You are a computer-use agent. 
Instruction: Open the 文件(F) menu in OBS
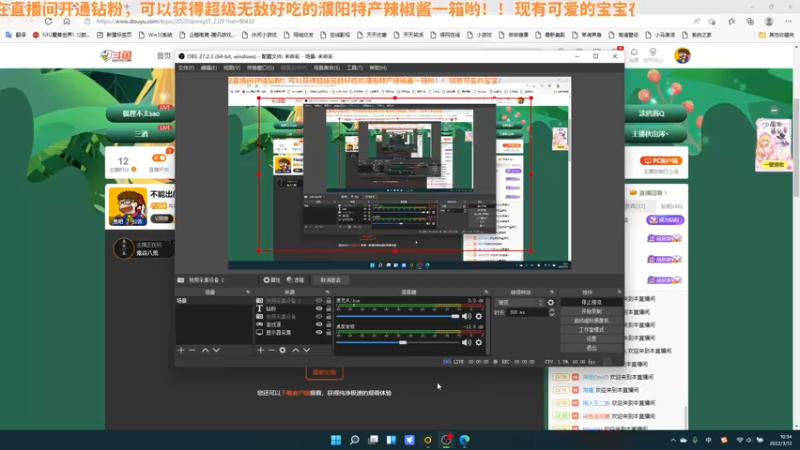pyautogui.click(x=186, y=68)
